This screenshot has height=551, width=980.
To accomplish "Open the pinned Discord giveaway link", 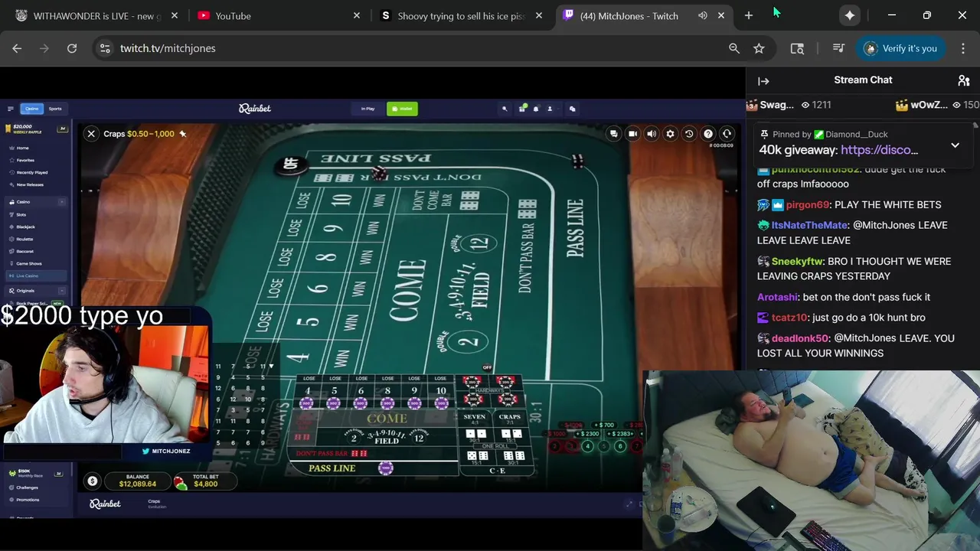I will coord(879,150).
